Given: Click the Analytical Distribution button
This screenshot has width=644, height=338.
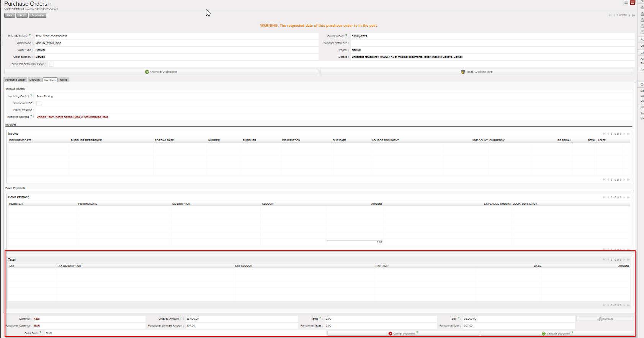Looking at the screenshot, I should coord(161,72).
